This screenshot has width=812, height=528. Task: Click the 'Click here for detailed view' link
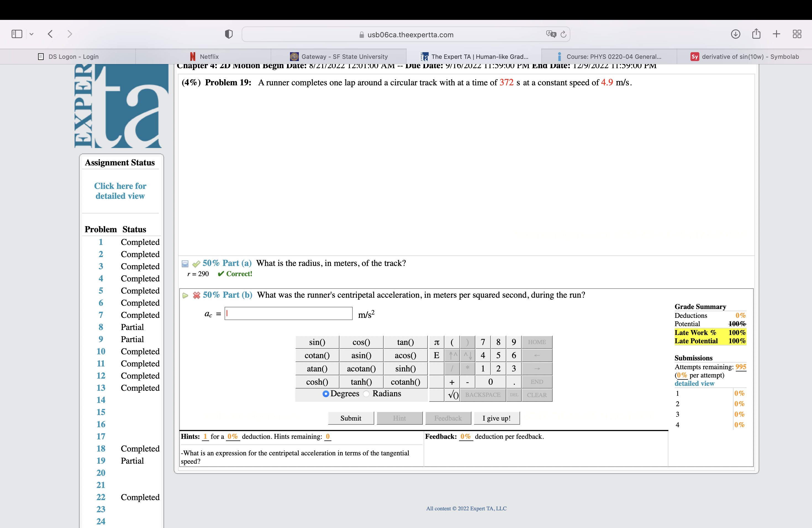coord(120,191)
